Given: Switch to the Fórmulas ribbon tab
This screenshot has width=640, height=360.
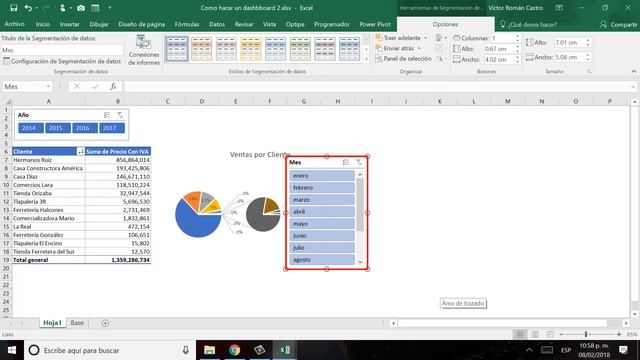Looking at the screenshot, I should coord(187,24).
